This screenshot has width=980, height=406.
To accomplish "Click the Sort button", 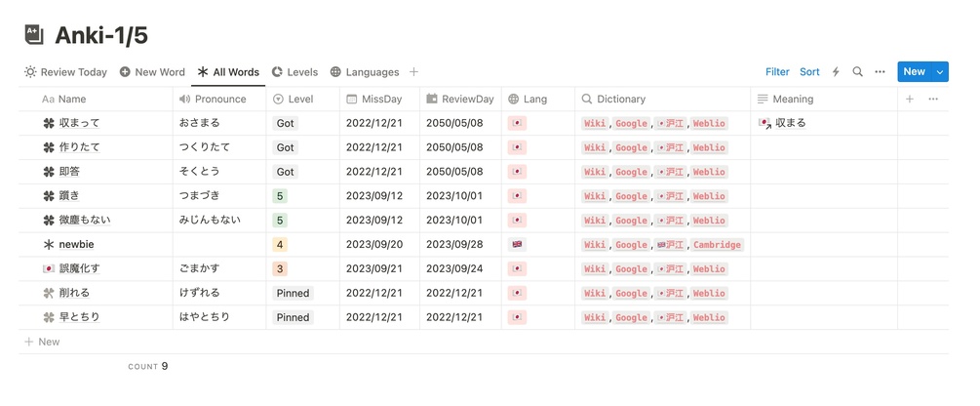I will tap(809, 72).
